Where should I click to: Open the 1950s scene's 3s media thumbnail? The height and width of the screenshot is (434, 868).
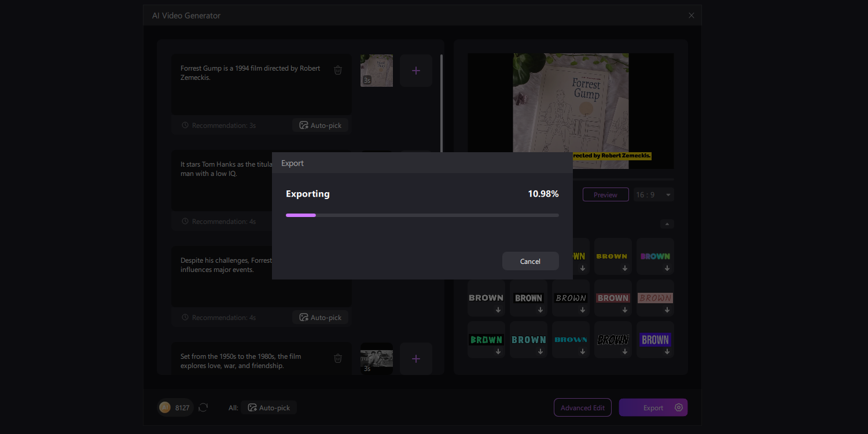coord(377,359)
